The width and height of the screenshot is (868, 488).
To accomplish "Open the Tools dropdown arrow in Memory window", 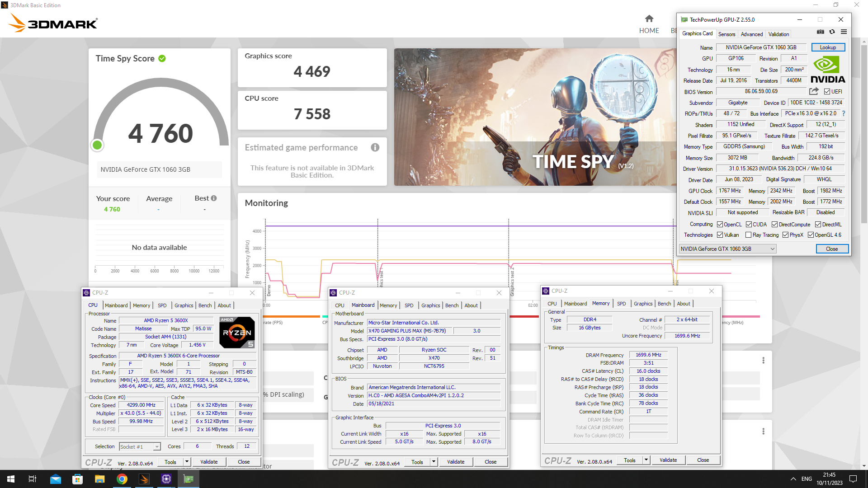I will [646, 460].
